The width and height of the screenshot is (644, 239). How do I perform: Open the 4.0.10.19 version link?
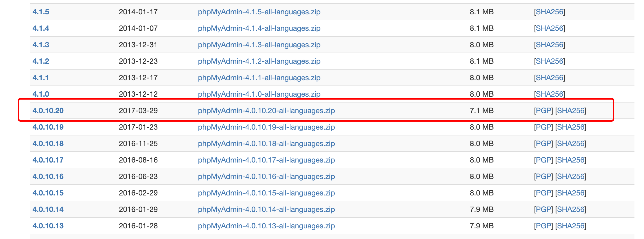click(x=48, y=127)
